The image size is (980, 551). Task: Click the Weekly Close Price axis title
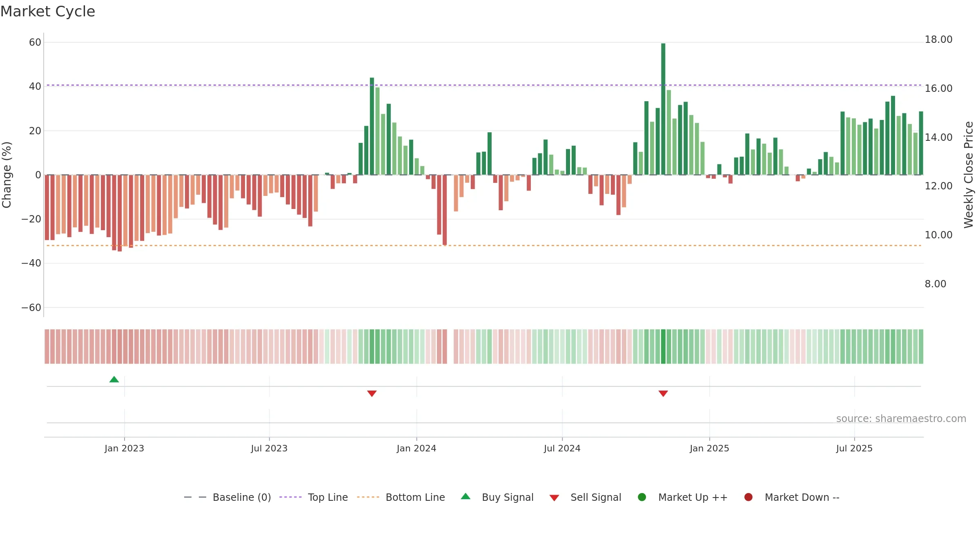[x=969, y=175]
